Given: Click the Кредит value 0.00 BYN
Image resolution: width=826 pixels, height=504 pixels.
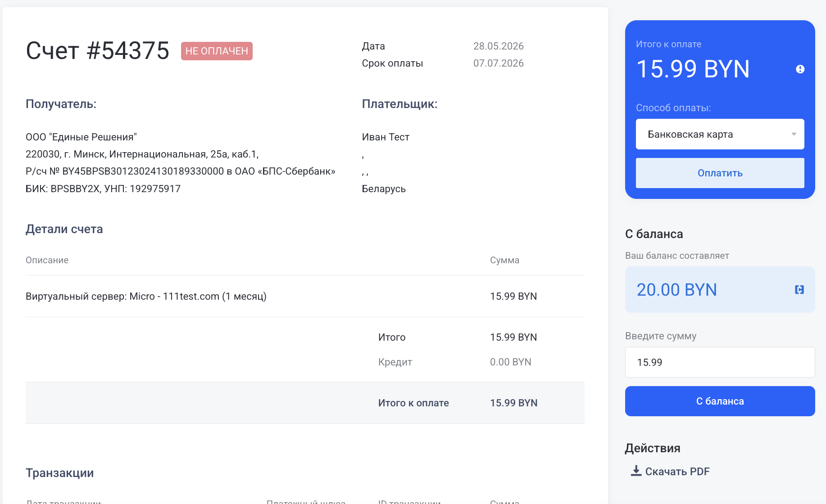Looking at the screenshot, I should (511, 362).
